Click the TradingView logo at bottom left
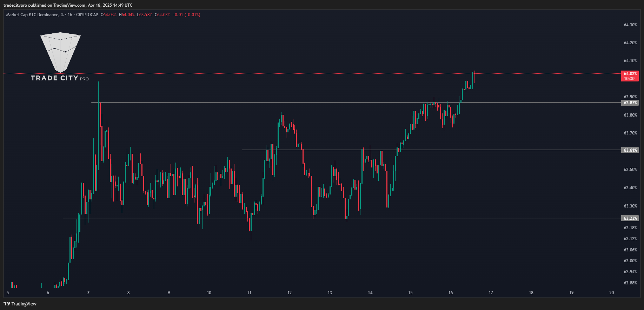The width and height of the screenshot is (644, 310). tap(20, 304)
